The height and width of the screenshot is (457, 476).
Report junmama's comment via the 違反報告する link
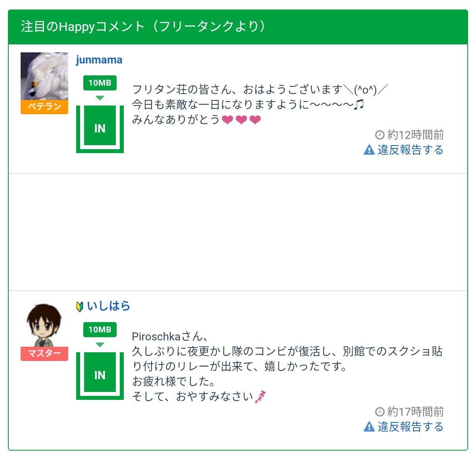click(410, 150)
